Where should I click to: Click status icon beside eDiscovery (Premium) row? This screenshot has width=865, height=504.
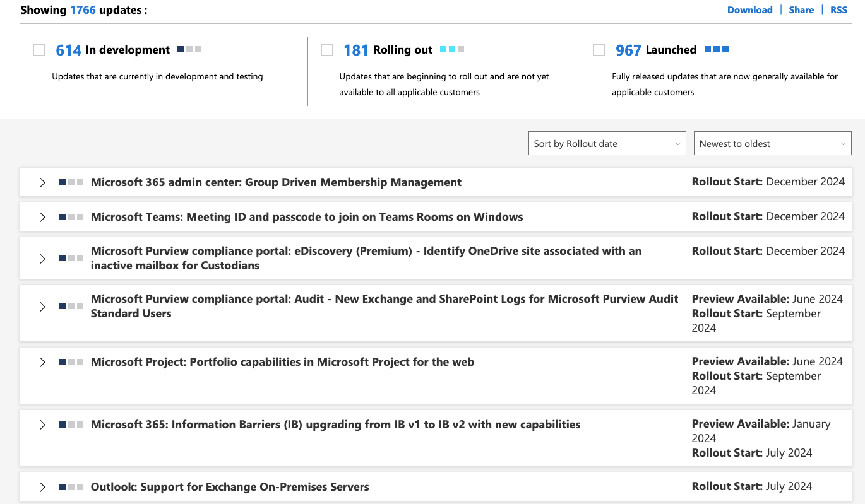pyautogui.click(x=71, y=258)
